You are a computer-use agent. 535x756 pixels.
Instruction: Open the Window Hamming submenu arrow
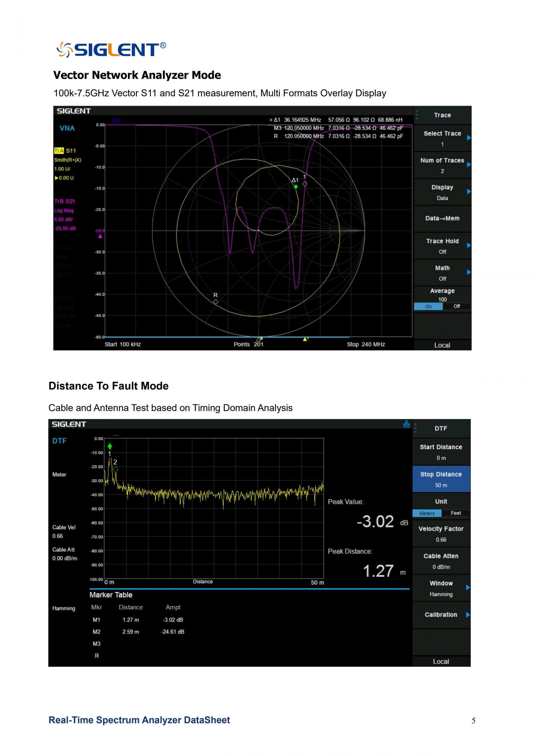(x=468, y=588)
